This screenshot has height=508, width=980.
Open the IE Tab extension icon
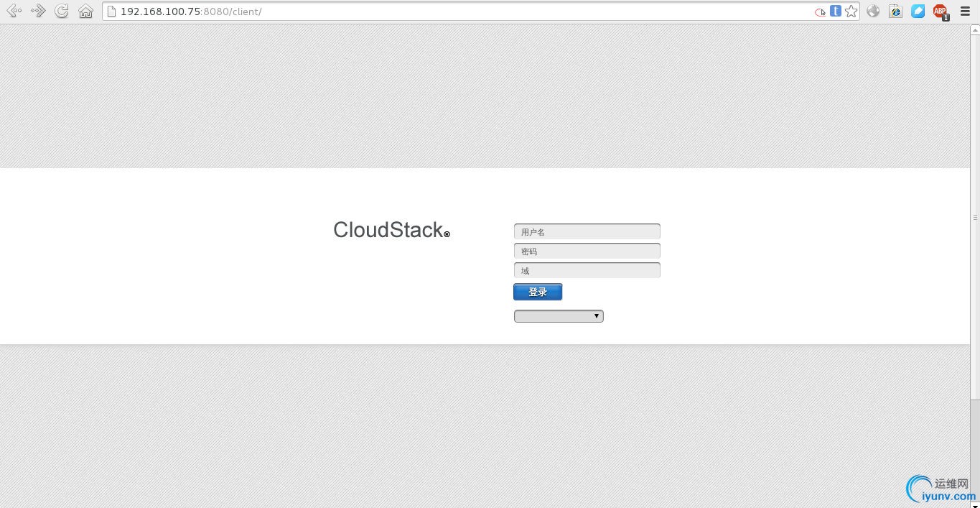[895, 11]
